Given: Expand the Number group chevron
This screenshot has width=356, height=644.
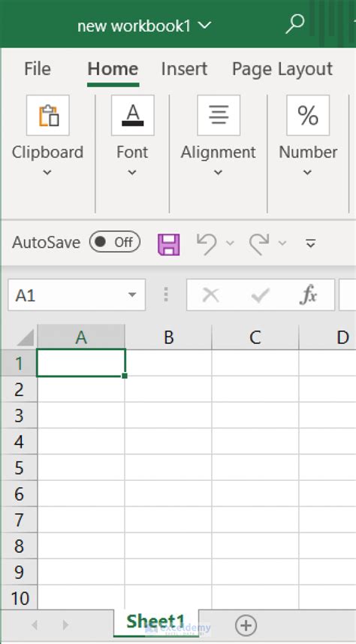Looking at the screenshot, I should (307, 173).
